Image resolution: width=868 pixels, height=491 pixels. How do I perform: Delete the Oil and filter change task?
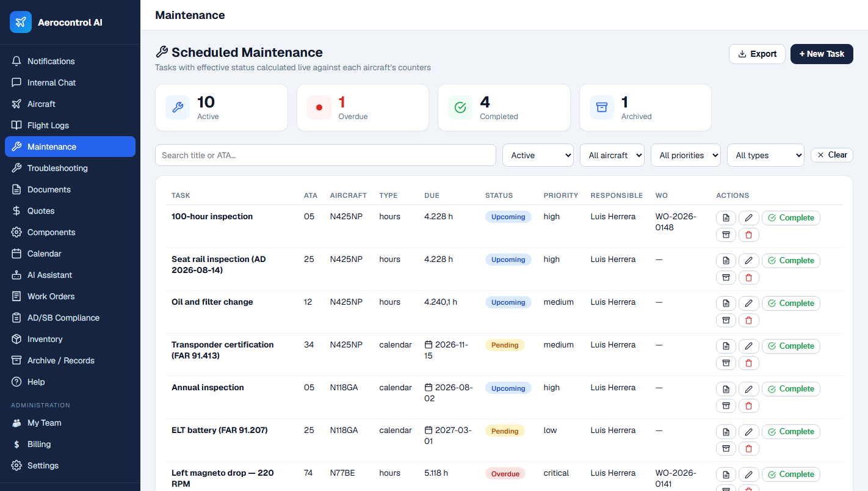(x=749, y=320)
